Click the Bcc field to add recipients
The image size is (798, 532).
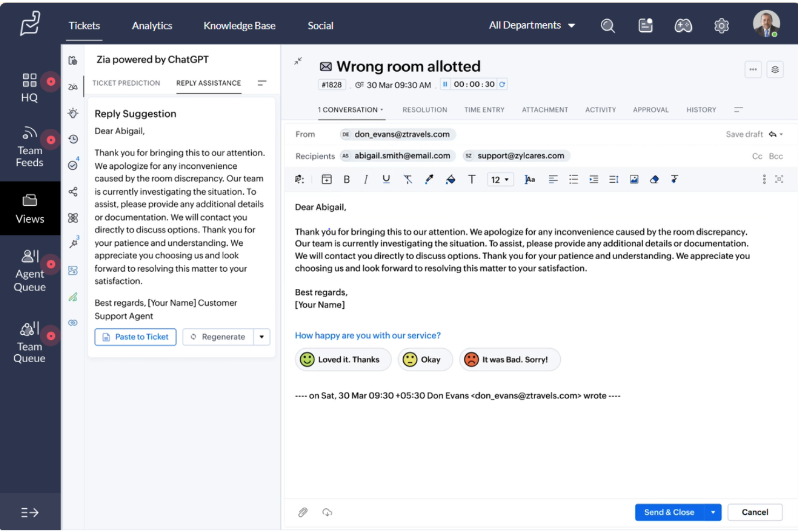775,156
